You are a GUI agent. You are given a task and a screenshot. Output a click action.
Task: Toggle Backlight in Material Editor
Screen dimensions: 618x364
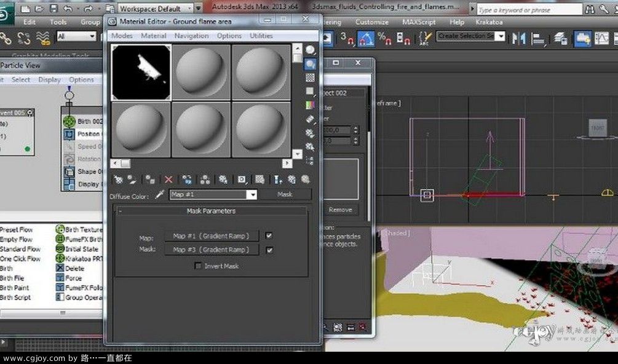[x=310, y=64]
